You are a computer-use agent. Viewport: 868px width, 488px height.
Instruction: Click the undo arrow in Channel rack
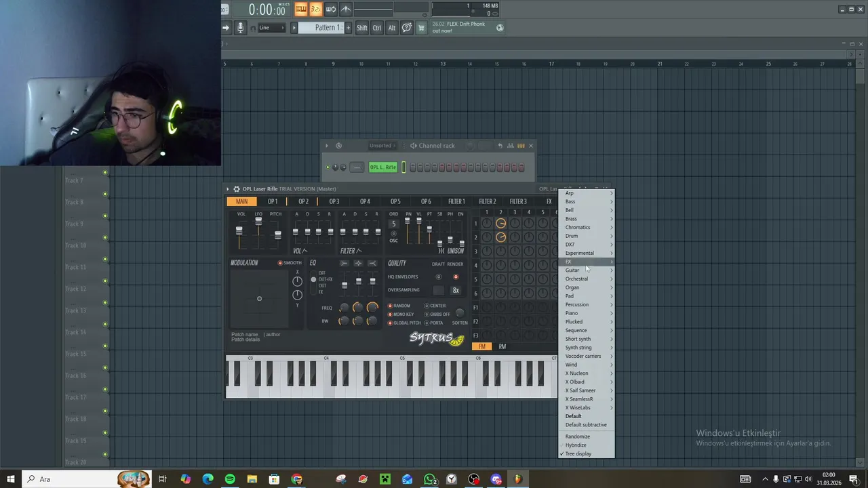coord(500,146)
